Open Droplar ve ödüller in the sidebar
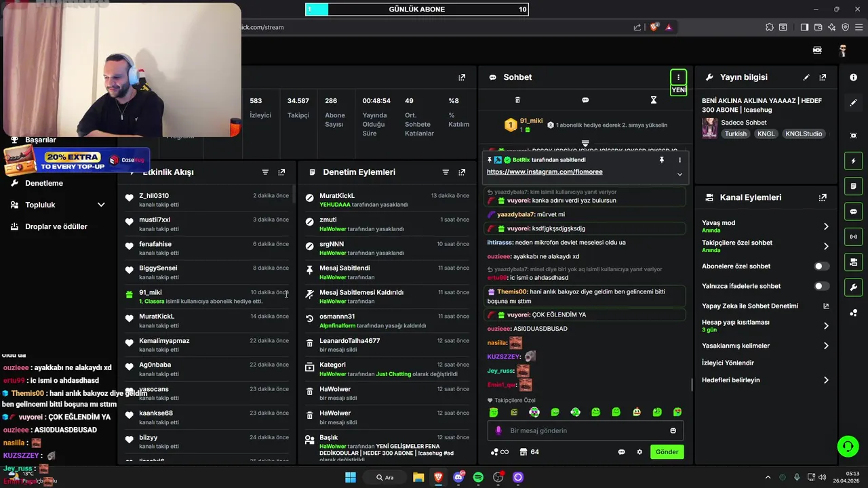The height and width of the screenshot is (488, 868). point(56,226)
